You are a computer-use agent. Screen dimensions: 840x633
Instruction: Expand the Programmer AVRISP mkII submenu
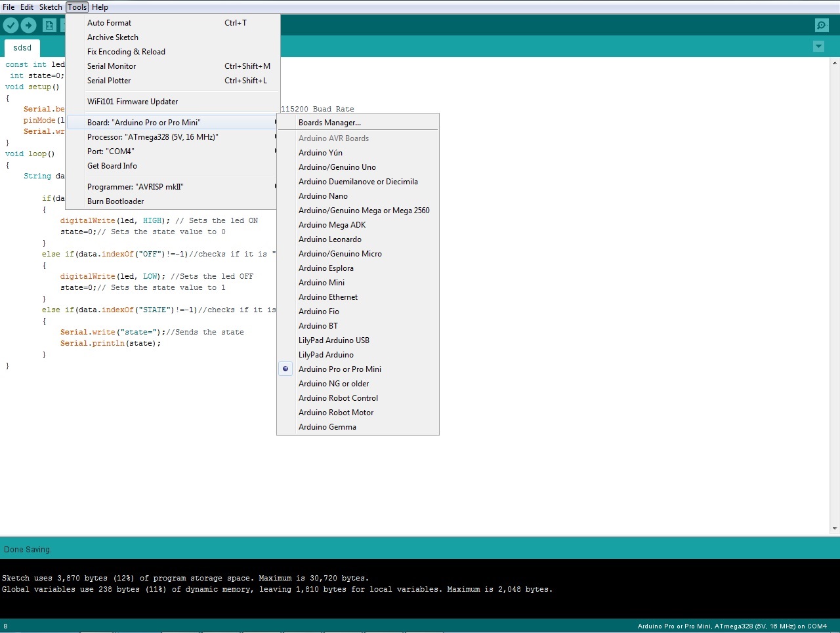[173, 187]
